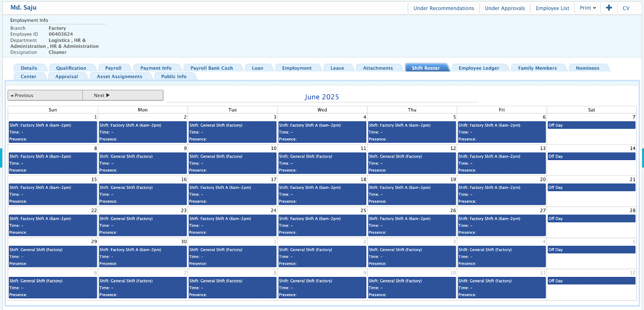
Task: Open the June 13 Factory Shift A entry
Action: coord(502,163)
